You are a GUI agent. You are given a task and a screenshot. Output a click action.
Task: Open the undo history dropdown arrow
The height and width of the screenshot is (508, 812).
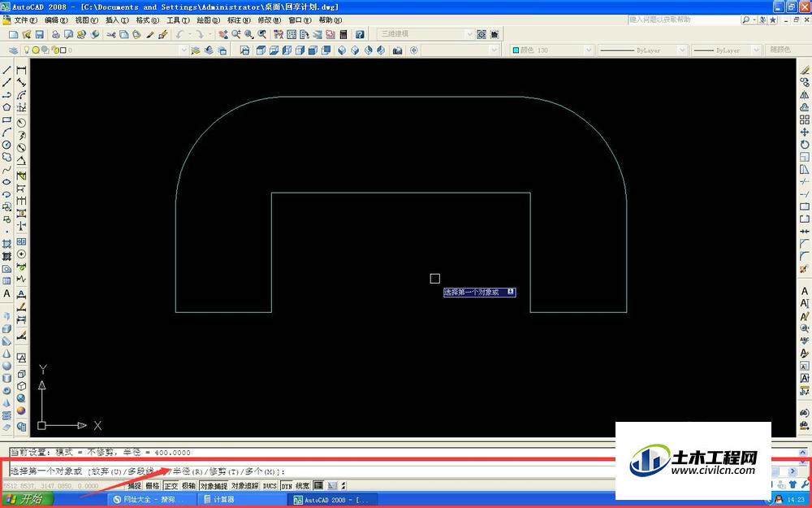click(x=189, y=34)
